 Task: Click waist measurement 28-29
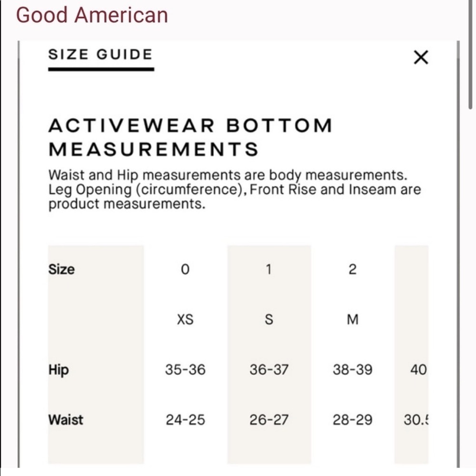(x=352, y=420)
